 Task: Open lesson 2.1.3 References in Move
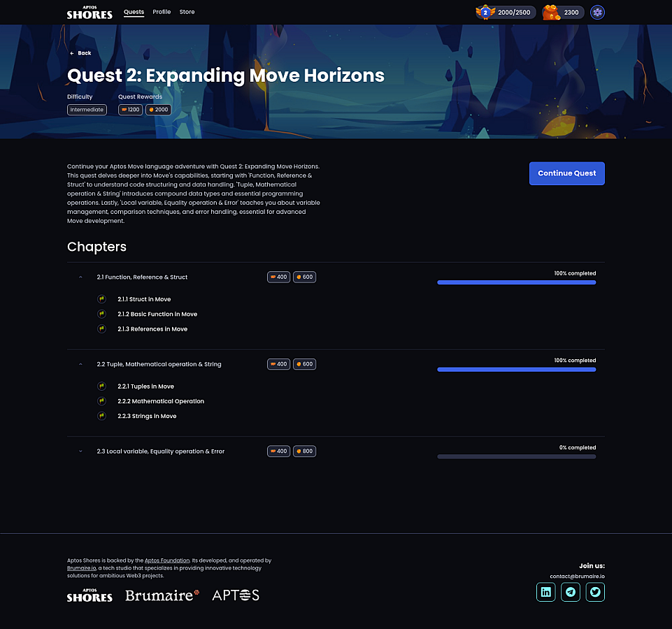152,329
